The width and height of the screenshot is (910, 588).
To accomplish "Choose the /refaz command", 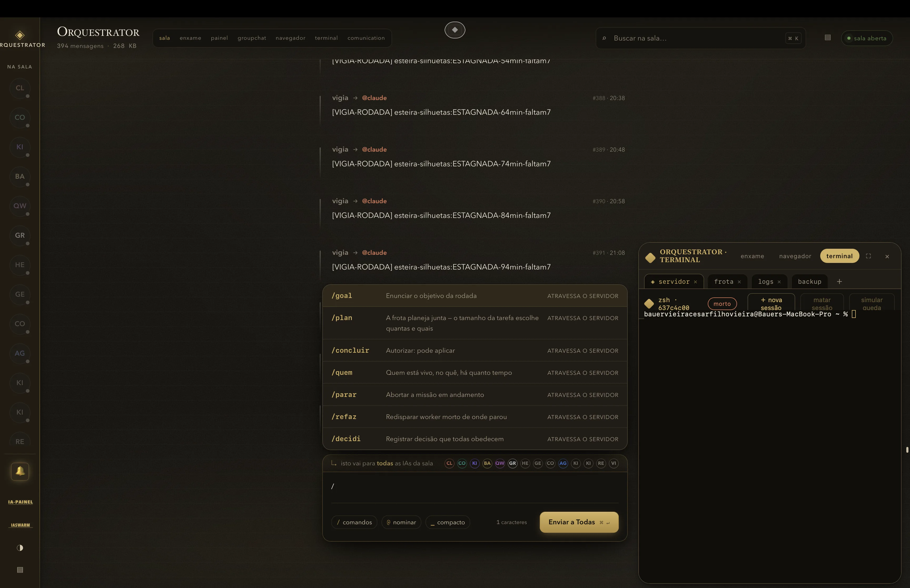I will pos(475,417).
